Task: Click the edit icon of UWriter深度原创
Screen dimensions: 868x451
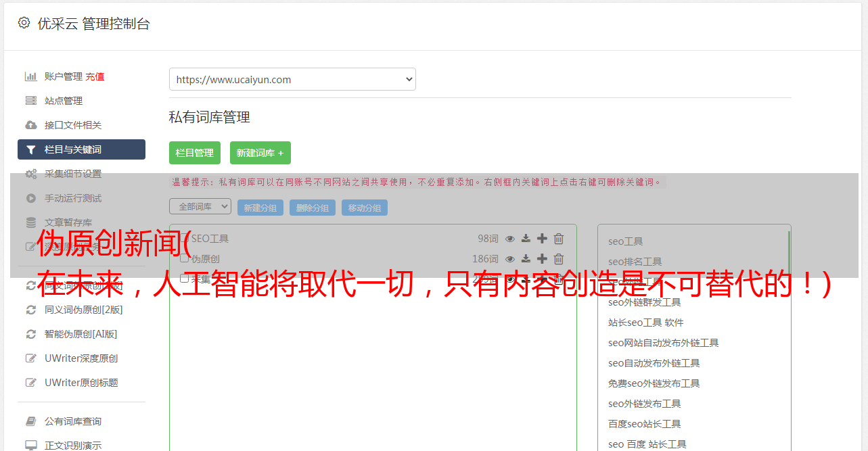Action: (30, 358)
